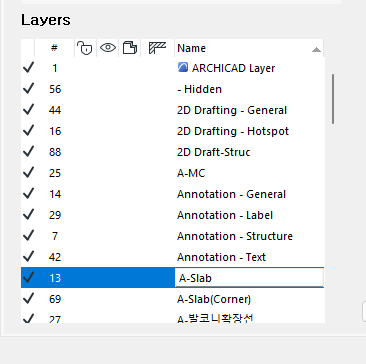Click the A-Slab name edit field
Image resolution: width=366 pixels, height=364 pixels.
pyautogui.click(x=249, y=278)
